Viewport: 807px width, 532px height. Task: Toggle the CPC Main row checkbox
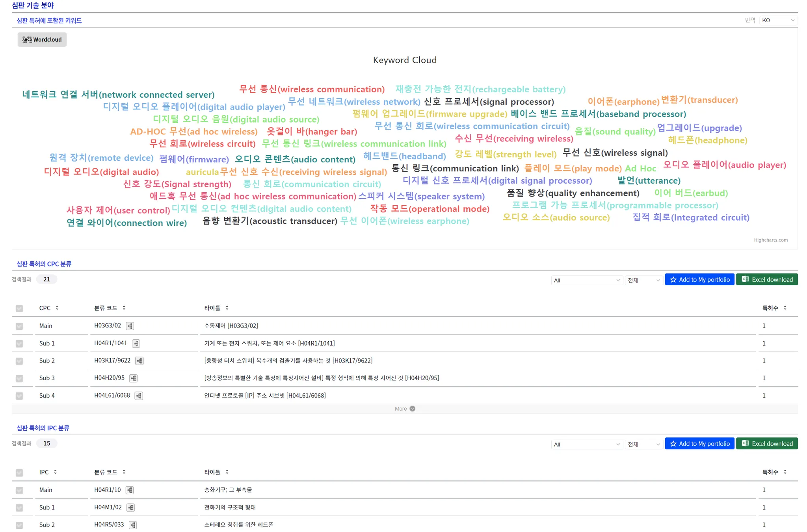point(19,326)
